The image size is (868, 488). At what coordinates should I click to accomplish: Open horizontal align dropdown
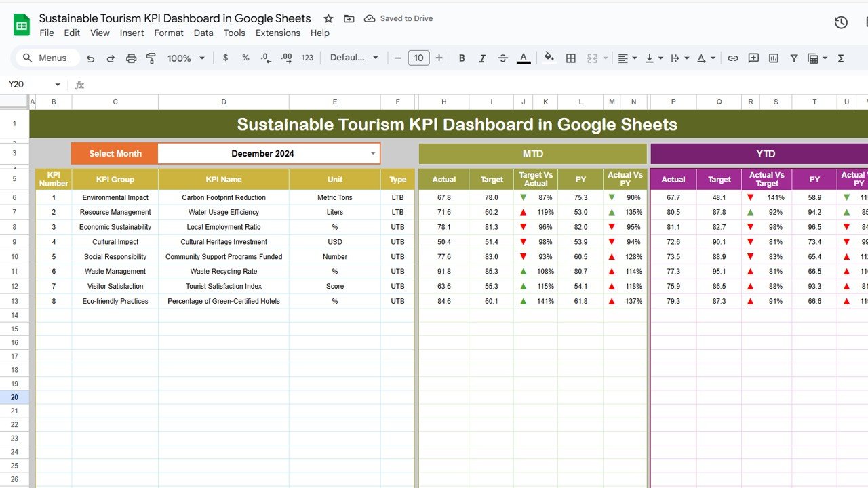point(627,58)
